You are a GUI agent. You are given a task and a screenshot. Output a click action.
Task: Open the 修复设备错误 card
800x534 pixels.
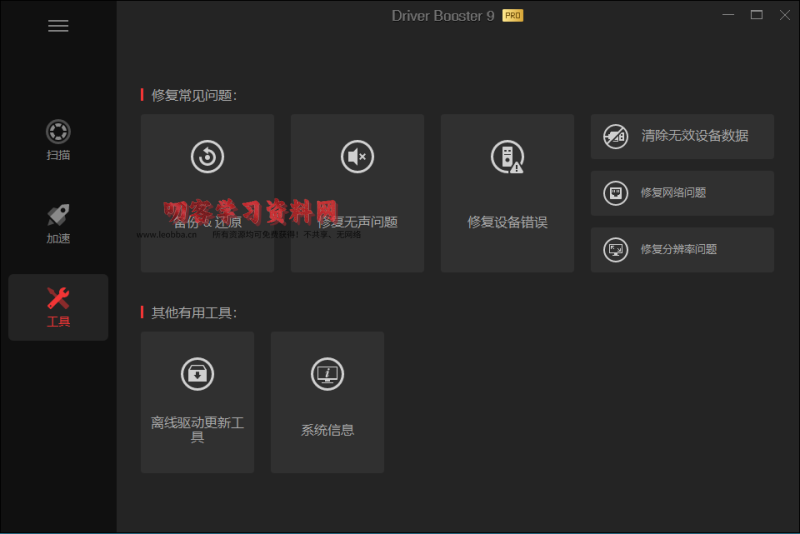(507, 193)
